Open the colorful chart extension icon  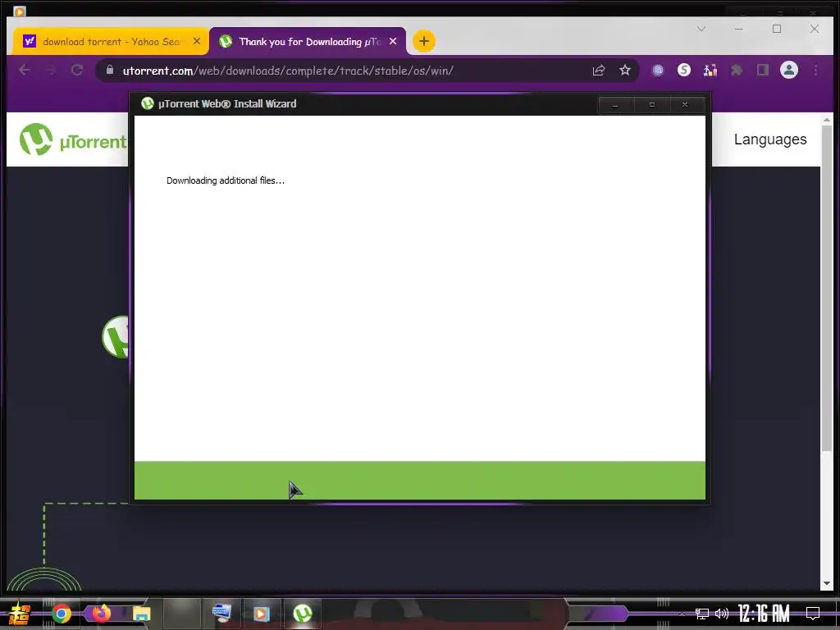[710, 71]
